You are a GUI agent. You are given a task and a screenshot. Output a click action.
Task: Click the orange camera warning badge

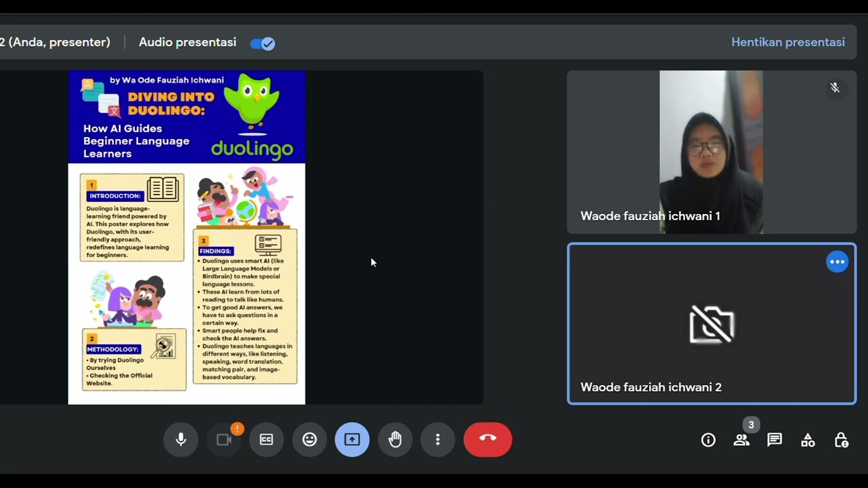pos(237,428)
